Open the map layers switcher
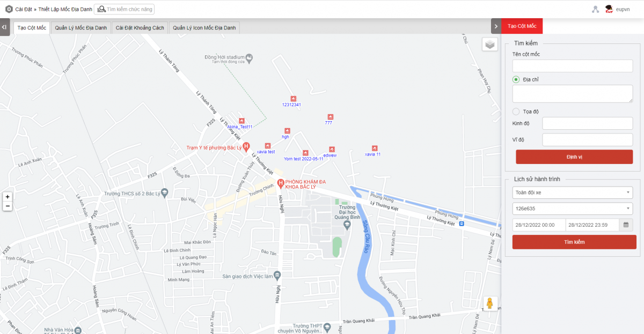 point(489,45)
